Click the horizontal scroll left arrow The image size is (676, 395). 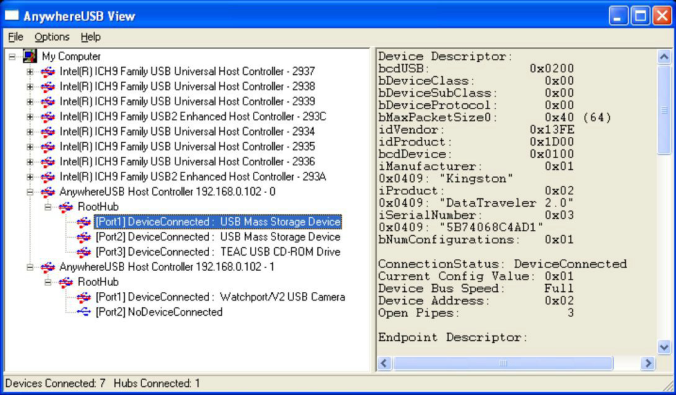click(x=385, y=364)
